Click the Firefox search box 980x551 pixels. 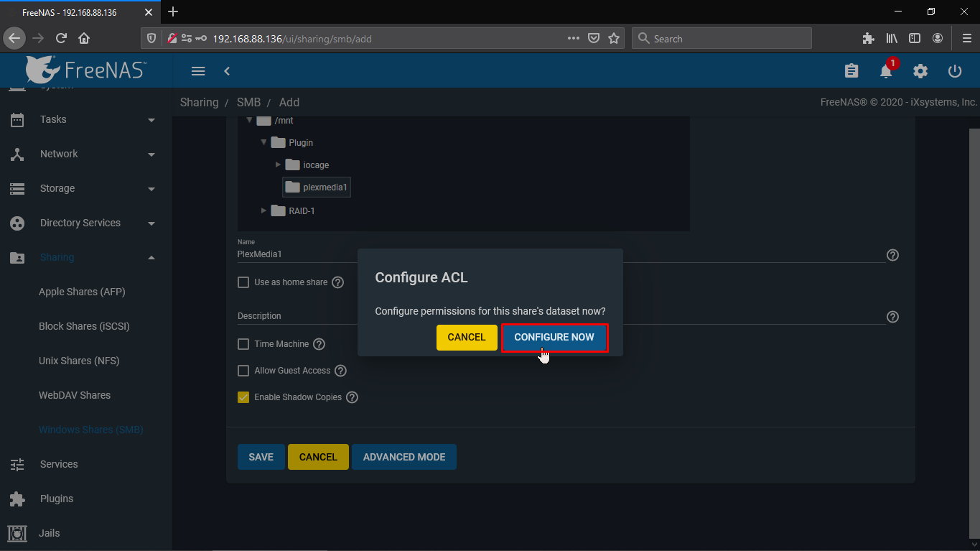coord(722,39)
